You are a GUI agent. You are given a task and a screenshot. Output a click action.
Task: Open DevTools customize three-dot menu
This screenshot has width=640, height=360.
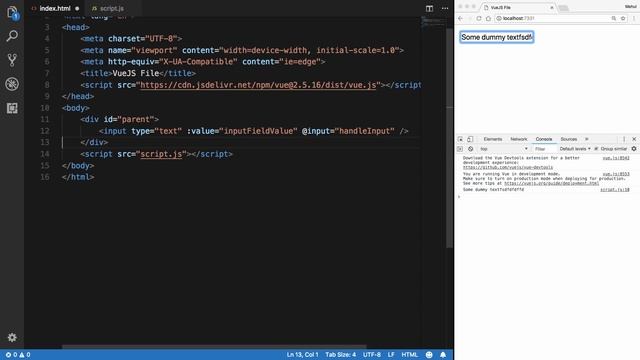pos(624,139)
